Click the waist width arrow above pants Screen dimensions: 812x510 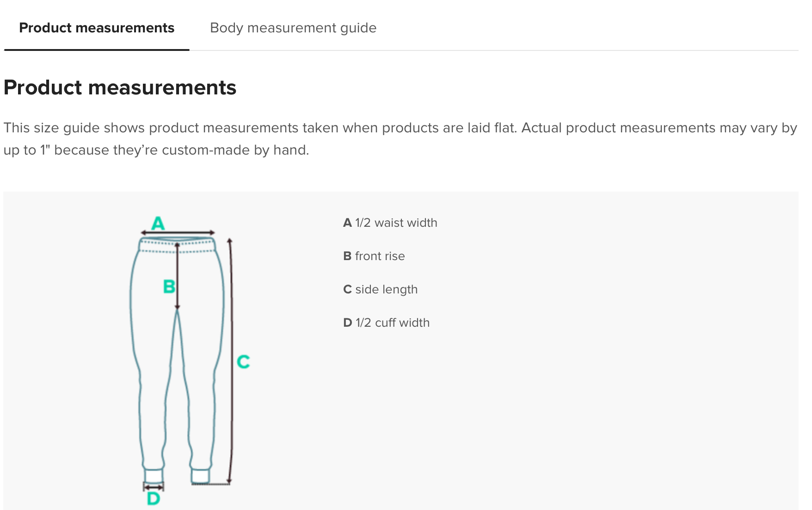(x=178, y=232)
